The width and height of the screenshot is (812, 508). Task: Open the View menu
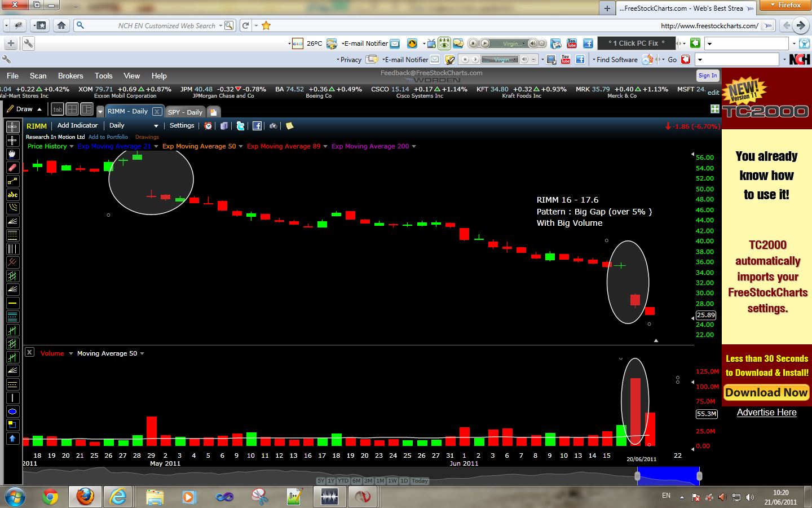(x=132, y=76)
